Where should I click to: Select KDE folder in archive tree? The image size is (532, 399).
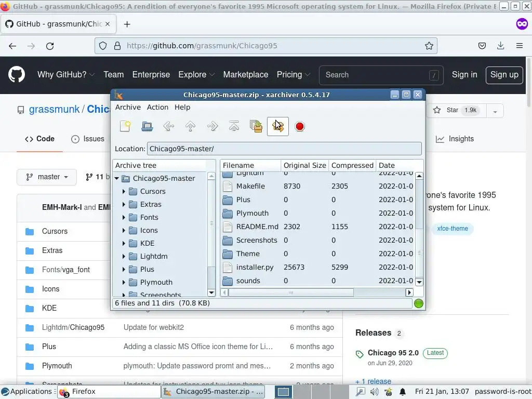pyautogui.click(x=147, y=243)
